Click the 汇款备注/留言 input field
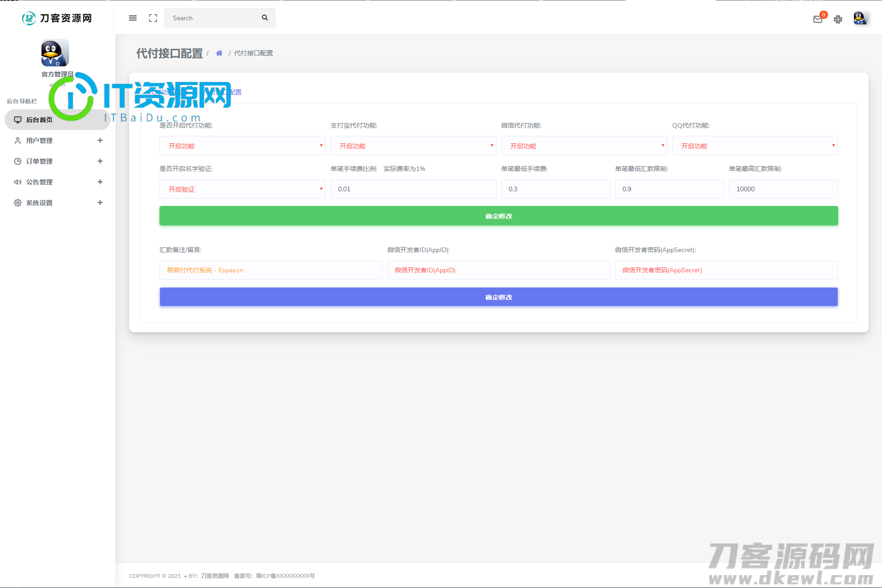 coord(271,270)
